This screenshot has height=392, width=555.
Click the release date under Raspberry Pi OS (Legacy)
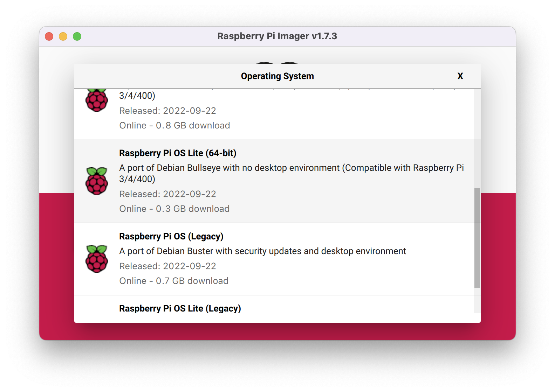[x=167, y=266]
